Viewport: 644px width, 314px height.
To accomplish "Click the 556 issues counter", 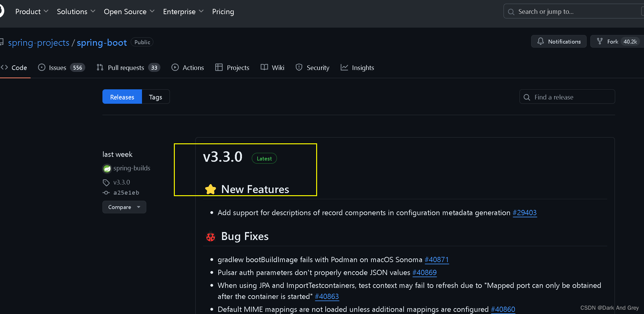I will coord(78,68).
